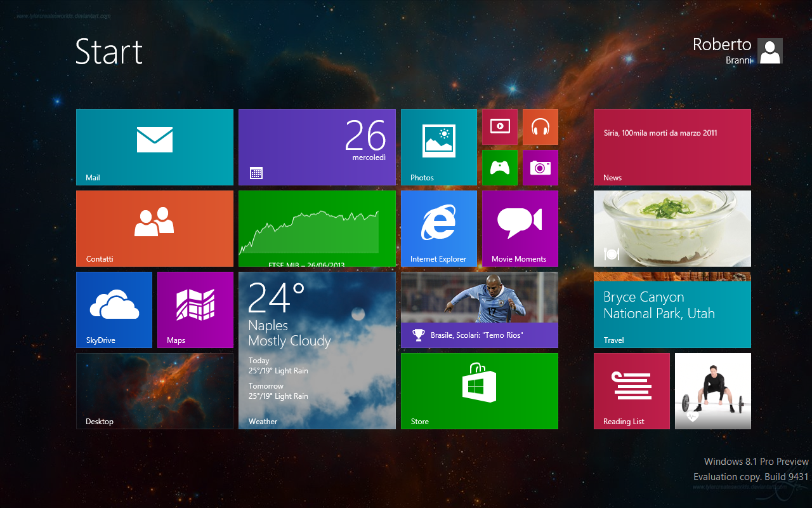Open the Desktop tile

tap(155, 391)
